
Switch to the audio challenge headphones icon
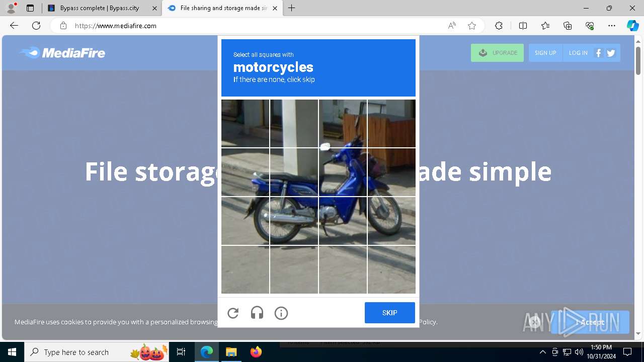click(257, 313)
